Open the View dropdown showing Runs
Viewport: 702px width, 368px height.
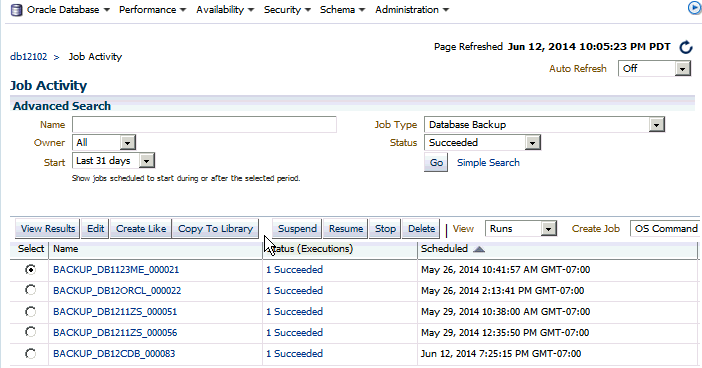click(521, 229)
